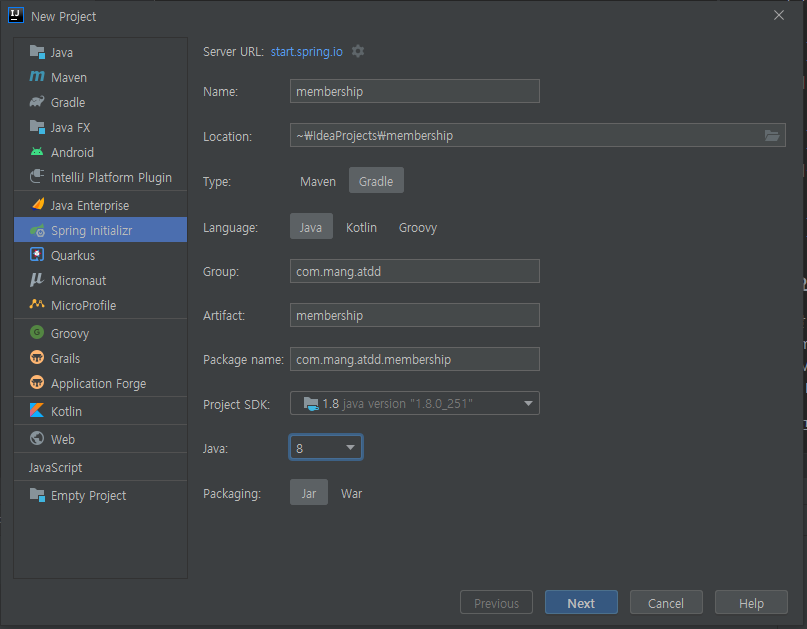Click the Cancel button
This screenshot has width=807, height=629.
666,603
